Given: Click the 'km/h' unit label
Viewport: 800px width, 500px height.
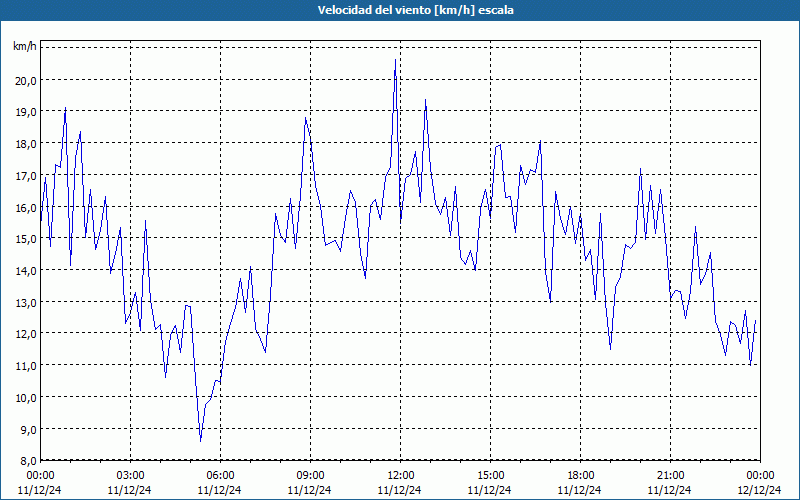Looking at the screenshot, I should pyautogui.click(x=25, y=47).
